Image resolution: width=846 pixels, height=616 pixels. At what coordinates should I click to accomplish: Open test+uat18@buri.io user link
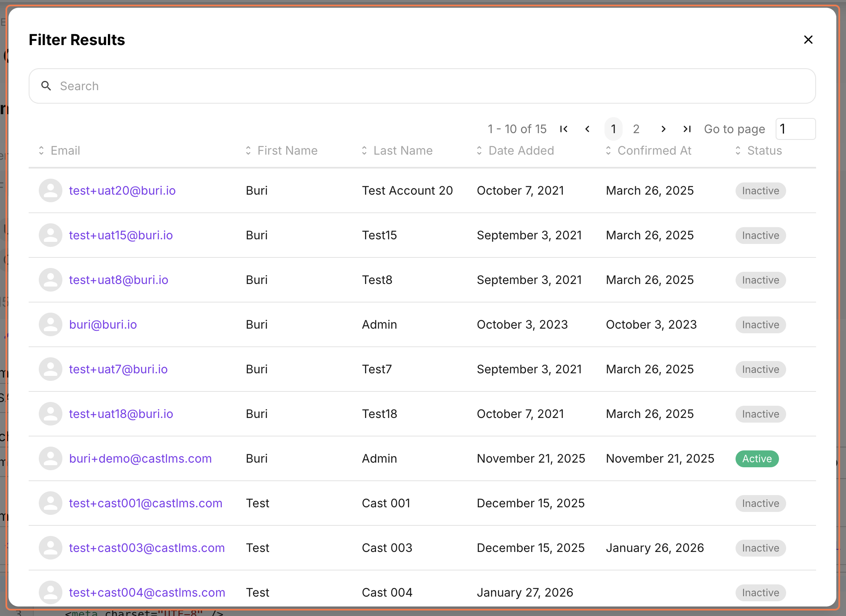click(121, 414)
